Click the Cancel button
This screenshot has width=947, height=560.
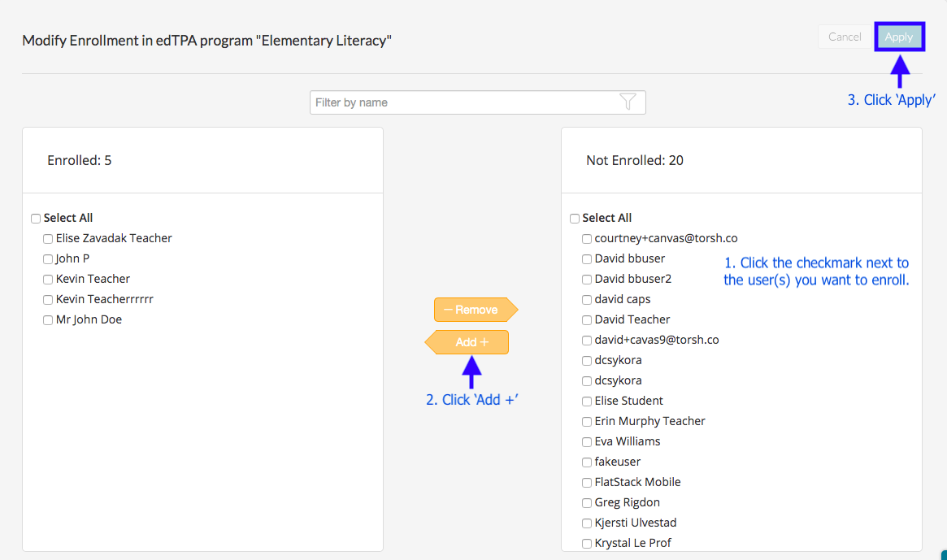tap(845, 37)
